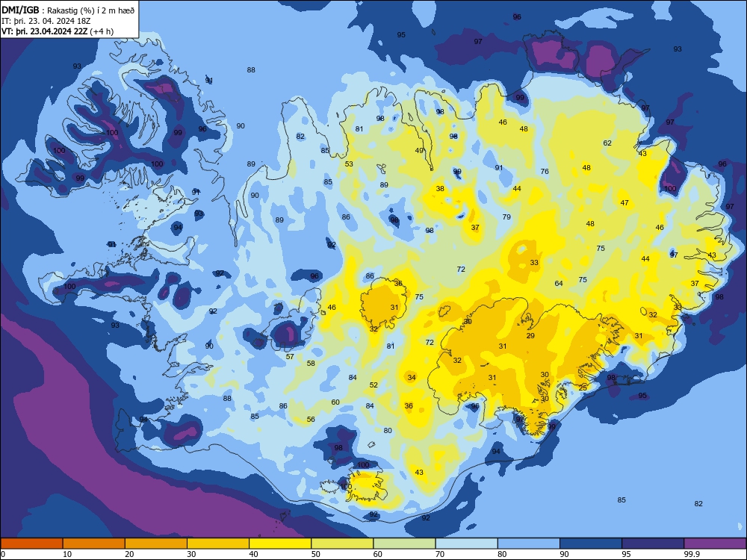The height and width of the screenshot is (560, 747).
Task: Click the map value '52'
Action: click(373, 385)
